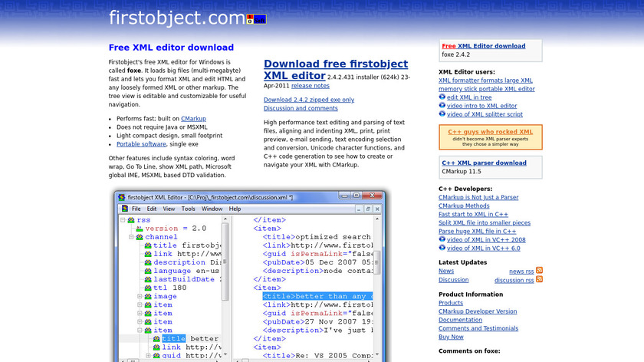Screen dimensions: 644x362
Task: Click highlighted title line in XML text
Action: (317, 296)
